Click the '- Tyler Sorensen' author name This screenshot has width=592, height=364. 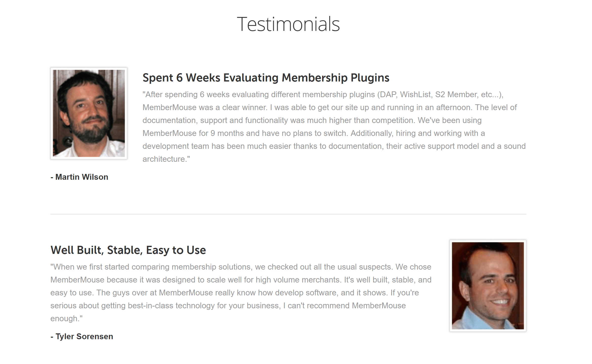pos(82,336)
